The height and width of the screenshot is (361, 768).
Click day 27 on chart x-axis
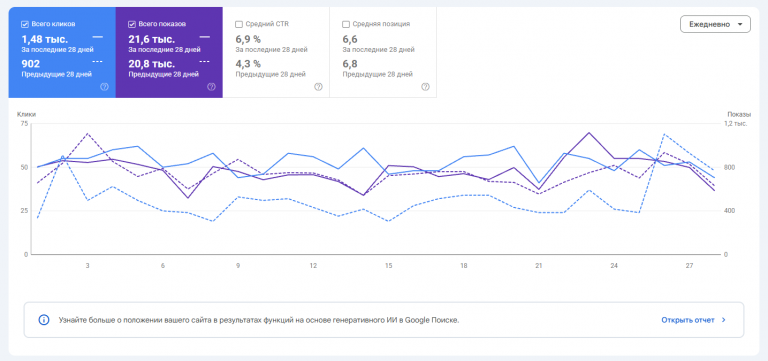tap(689, 265)
